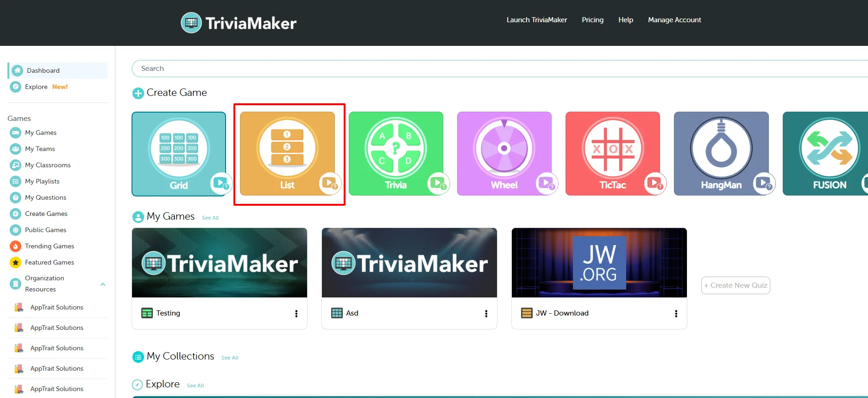Click the Create New Quiz button
This screenshot has height=398, width=868.
[x=736, y=285]
